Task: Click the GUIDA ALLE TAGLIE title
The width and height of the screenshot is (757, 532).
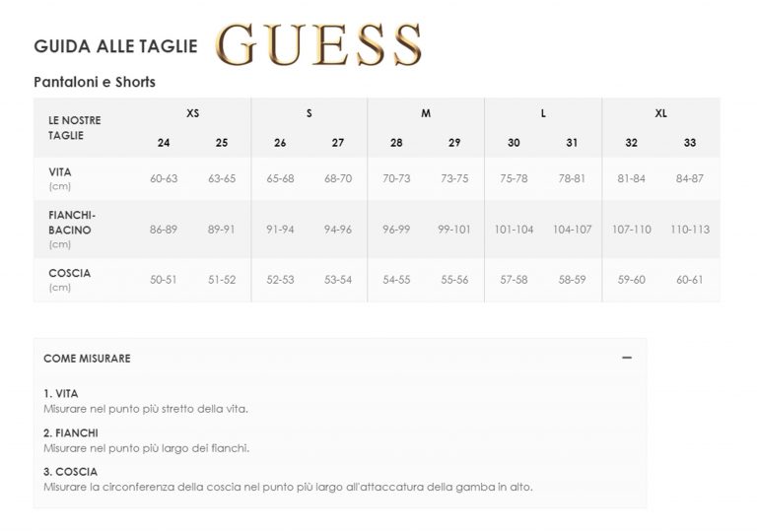Action: coord(115,46)
